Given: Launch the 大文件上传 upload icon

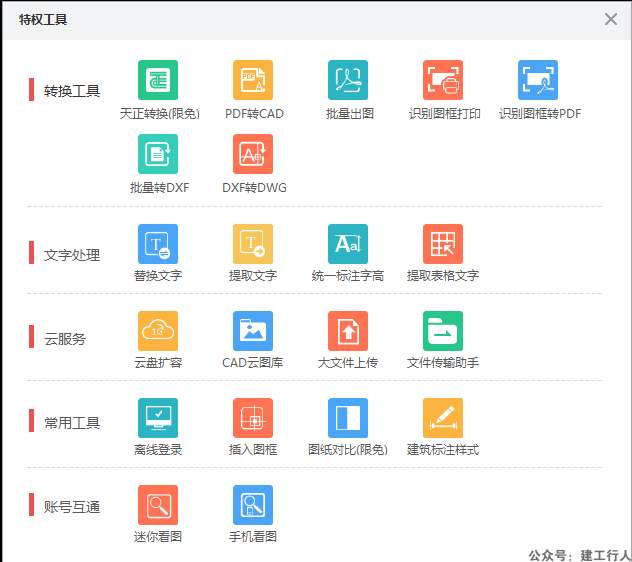Looking at the screenshot, I should click(x=348, y=331).
